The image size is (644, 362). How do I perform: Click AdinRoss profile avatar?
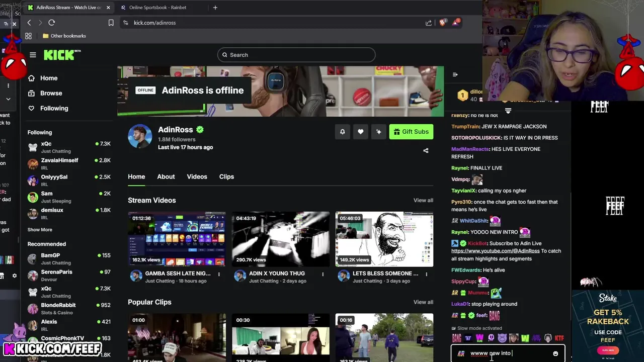click(x=140, y=136)
